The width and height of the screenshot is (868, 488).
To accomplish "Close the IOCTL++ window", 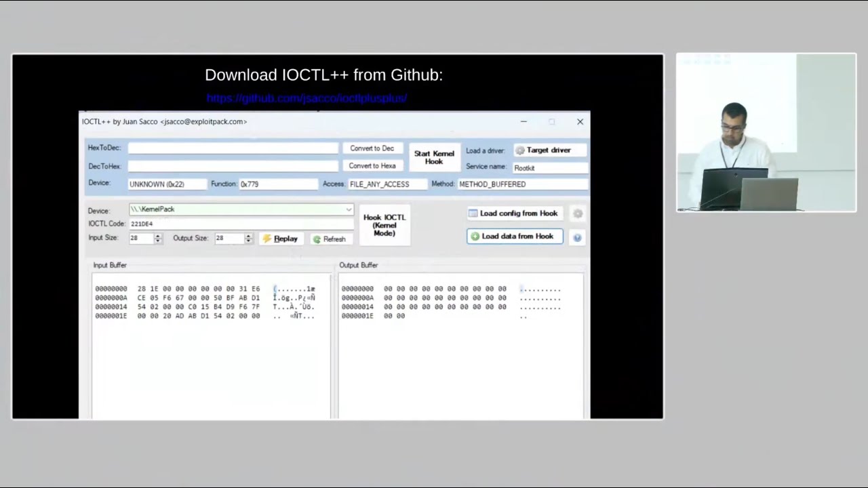I will (580, 122).
